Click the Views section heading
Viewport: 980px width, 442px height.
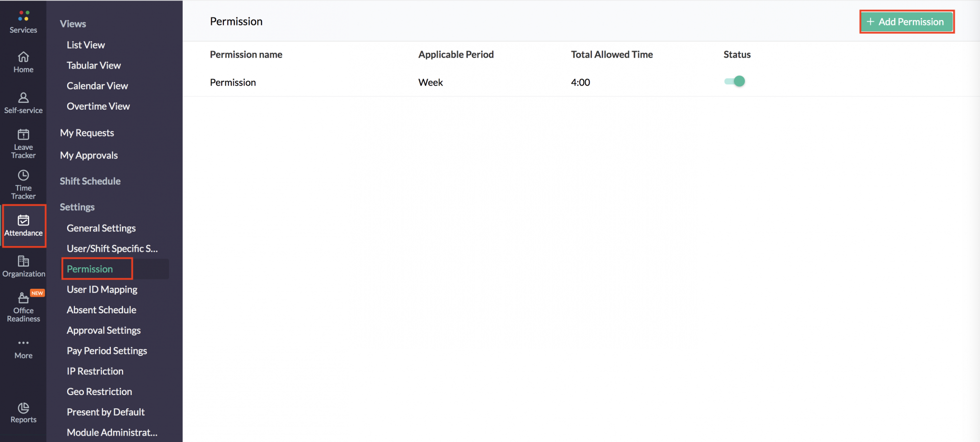(x=73, y=23)
